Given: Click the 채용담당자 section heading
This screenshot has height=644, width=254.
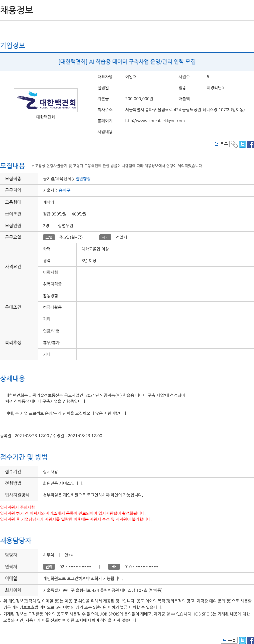Looking at the screenshot, I should tap(16, 540).
